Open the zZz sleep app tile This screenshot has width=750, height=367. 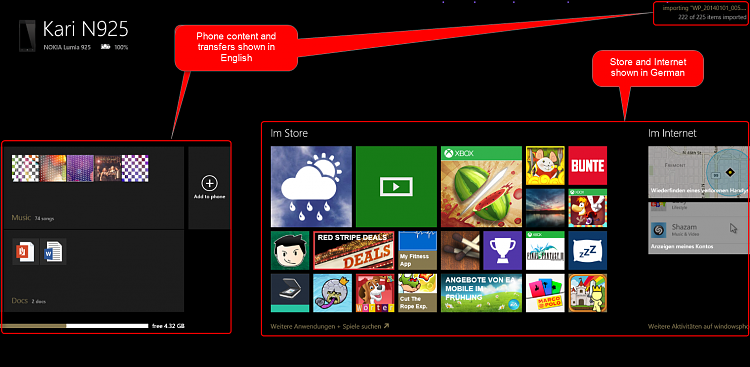pyautogui.click(x=587, y=250)
